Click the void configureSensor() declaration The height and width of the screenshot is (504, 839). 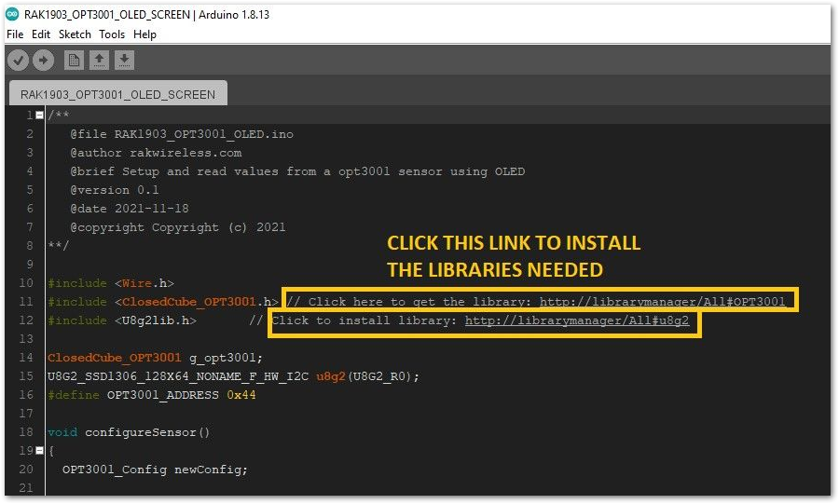click(x=129, y=432)
